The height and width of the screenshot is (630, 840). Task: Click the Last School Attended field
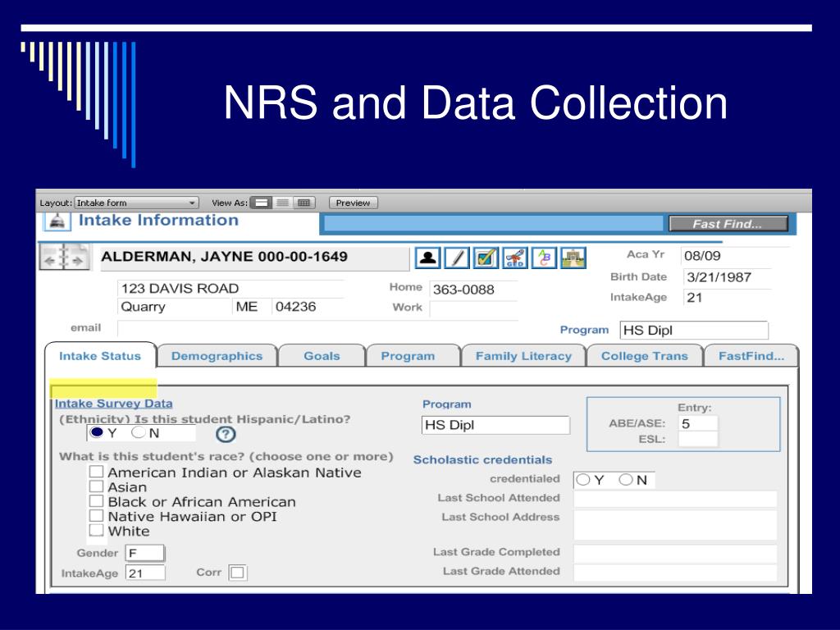click(x=675, y=498)
